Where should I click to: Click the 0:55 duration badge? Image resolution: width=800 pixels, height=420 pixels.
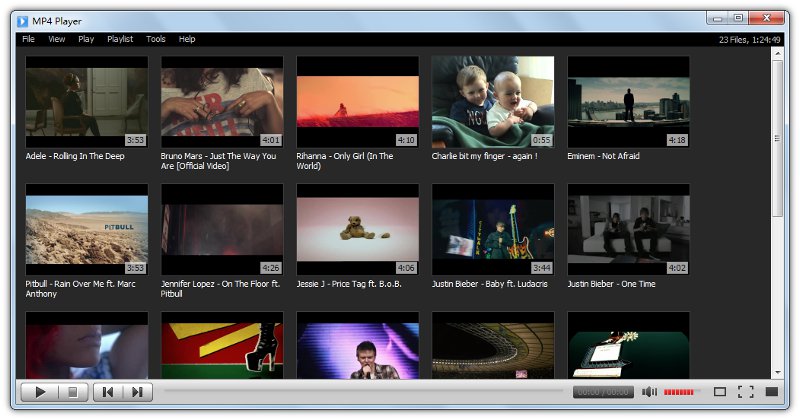click(542, 140)
